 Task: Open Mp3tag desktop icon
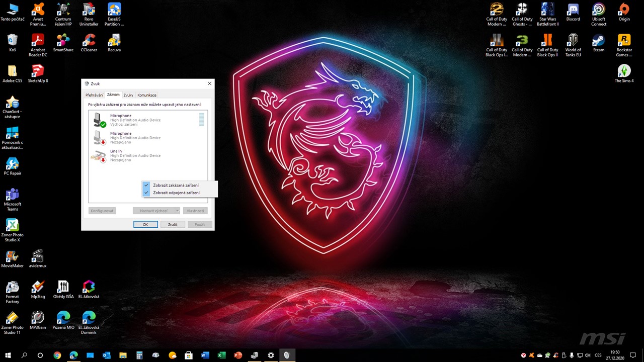(38, 290)
